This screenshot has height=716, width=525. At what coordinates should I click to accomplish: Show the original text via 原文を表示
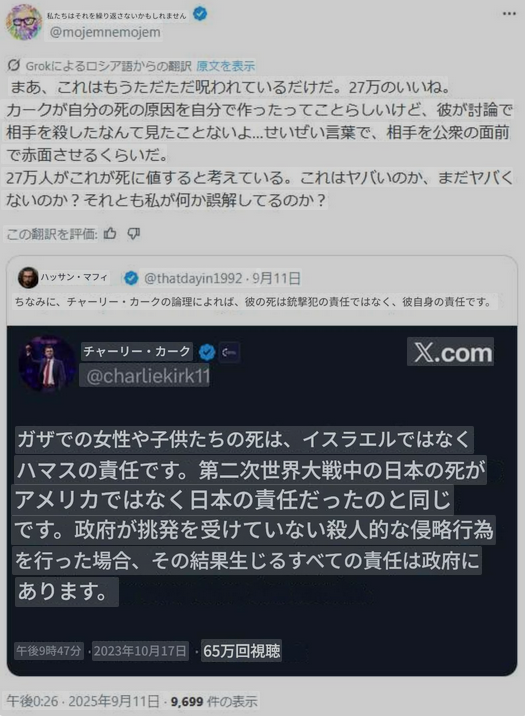point(226,66)
